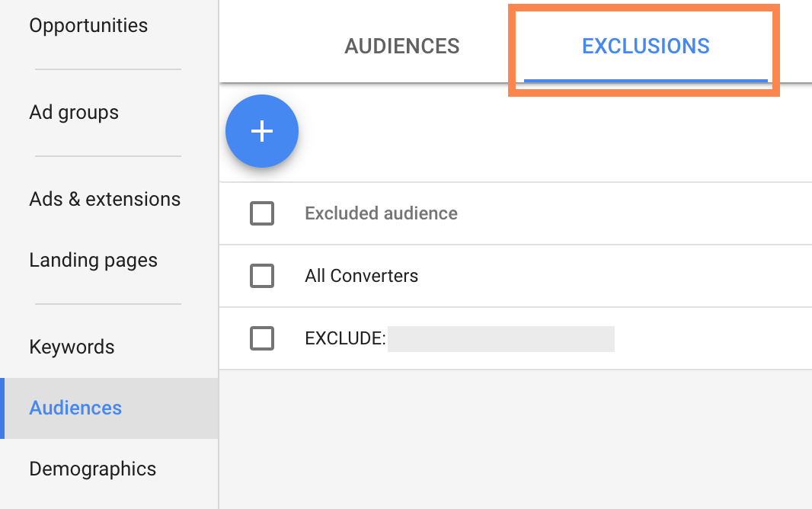Open the Audiences section in sidebar
This screenshot has width=812, height=509.
75,408
